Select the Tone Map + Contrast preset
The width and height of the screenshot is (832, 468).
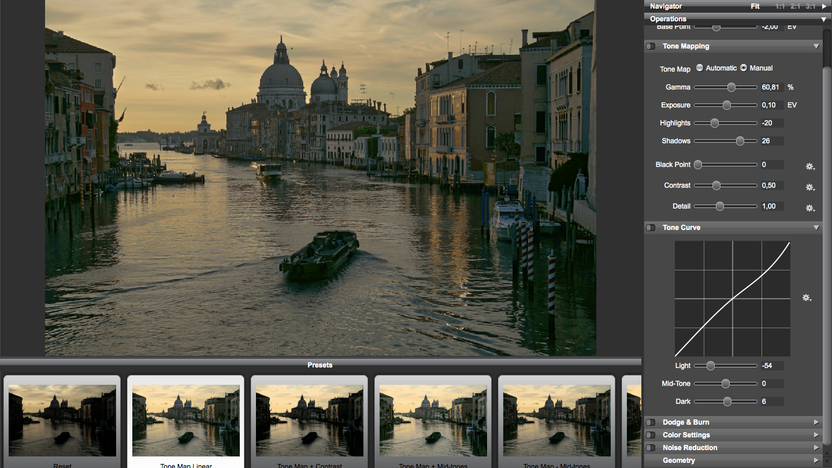click(309, 421)
